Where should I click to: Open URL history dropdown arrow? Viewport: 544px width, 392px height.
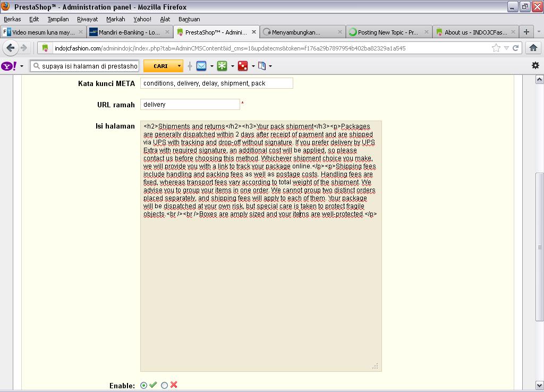point(506,48)
